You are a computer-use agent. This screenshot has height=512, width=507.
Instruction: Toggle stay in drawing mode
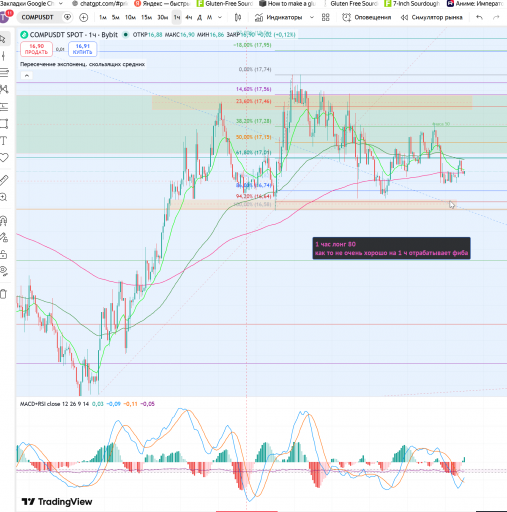(x=4, y=237)
